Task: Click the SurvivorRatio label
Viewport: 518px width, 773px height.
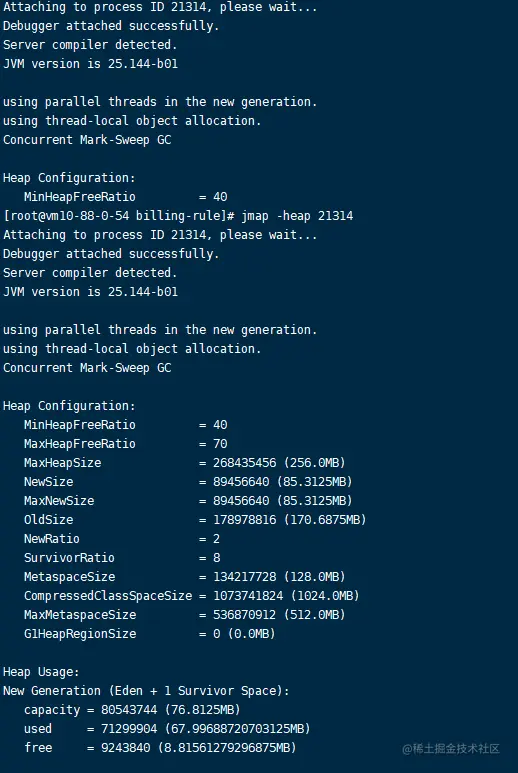Action: 69,558
